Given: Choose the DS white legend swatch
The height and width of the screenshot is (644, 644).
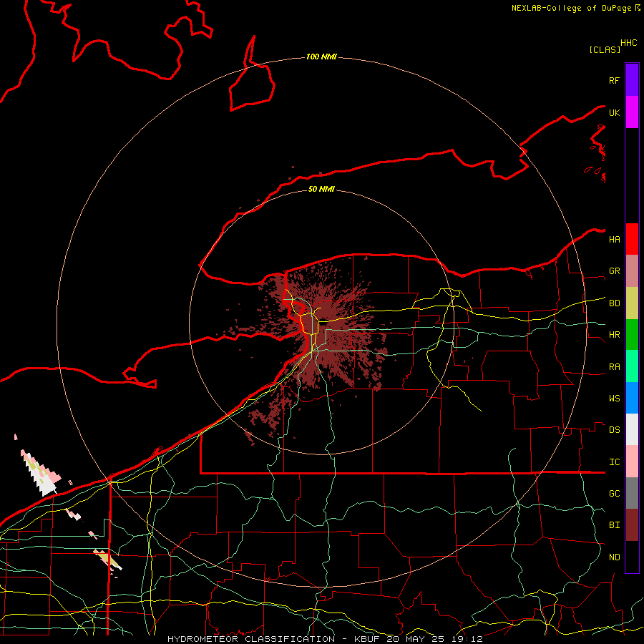Looking at the screenshot, I should point(632,429).
